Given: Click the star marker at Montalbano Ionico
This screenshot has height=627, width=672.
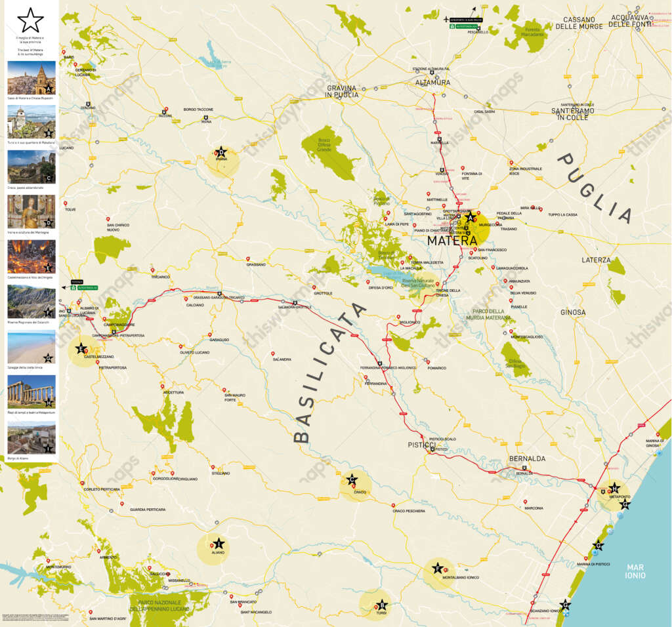Looking at the screenshot, I should coord(438,569).
